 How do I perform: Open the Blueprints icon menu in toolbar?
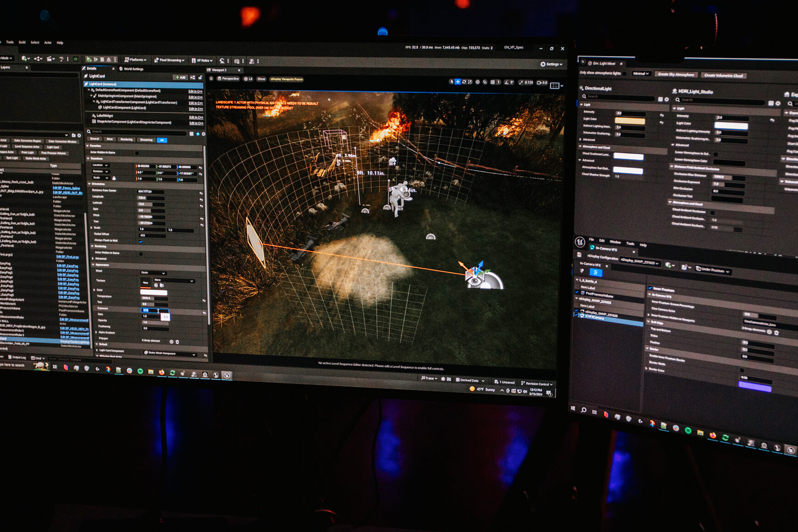pos(38,59)
